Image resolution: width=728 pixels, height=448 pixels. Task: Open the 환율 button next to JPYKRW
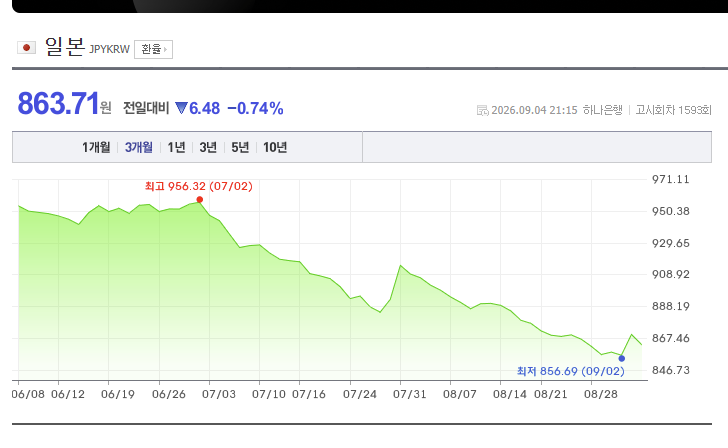[153, 49]
